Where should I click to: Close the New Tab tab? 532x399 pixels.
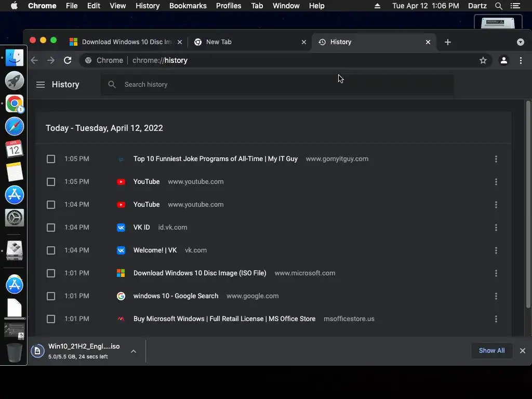303,42
